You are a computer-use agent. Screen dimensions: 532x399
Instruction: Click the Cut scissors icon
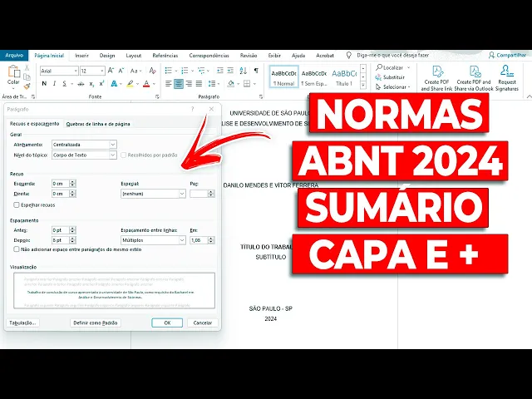point(27,68)
